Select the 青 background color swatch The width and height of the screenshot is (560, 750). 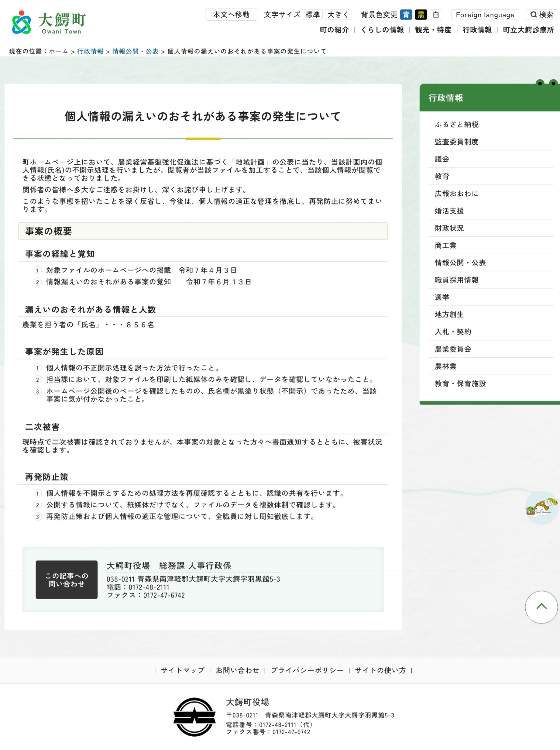tap(406, 15)
